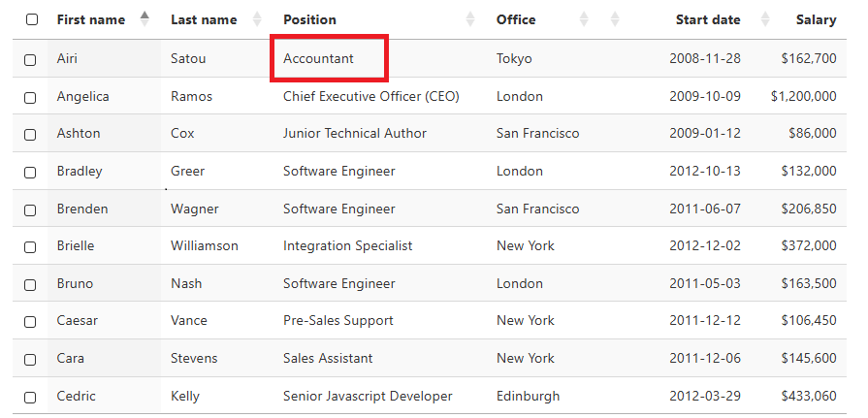Sort the table by Salary header

click(x=816, y=19)
